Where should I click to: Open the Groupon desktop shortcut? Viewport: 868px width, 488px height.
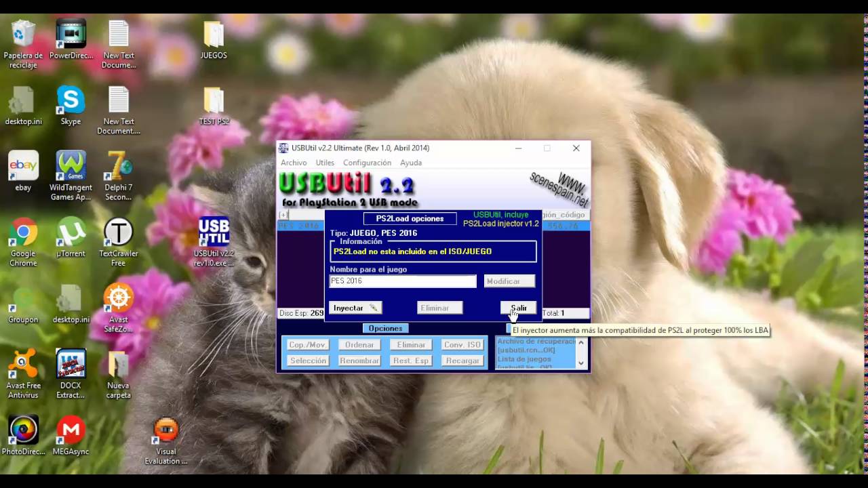(23, 304)
